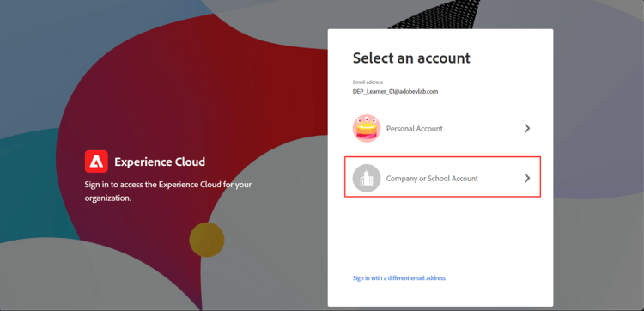Click the Adobe Experience Cloud logo icon
Image resolution: width=644 pixels, height=311 pixels.
(96, 162)
